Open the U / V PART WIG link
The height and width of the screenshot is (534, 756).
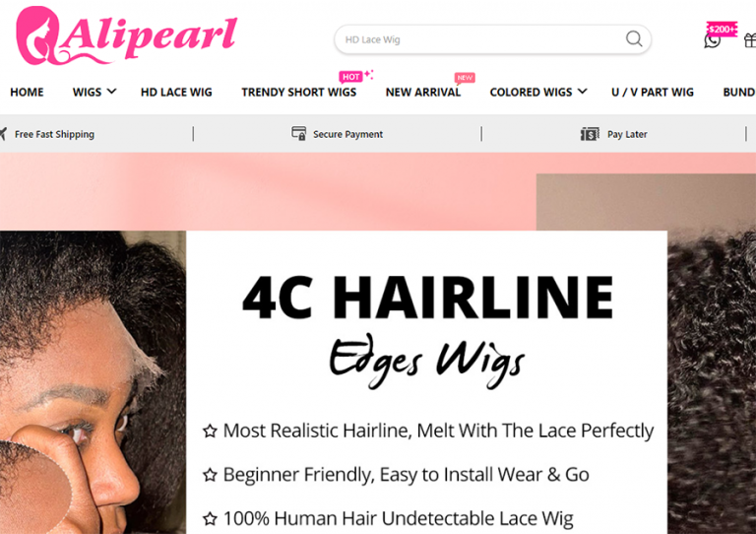pos(653,93)
